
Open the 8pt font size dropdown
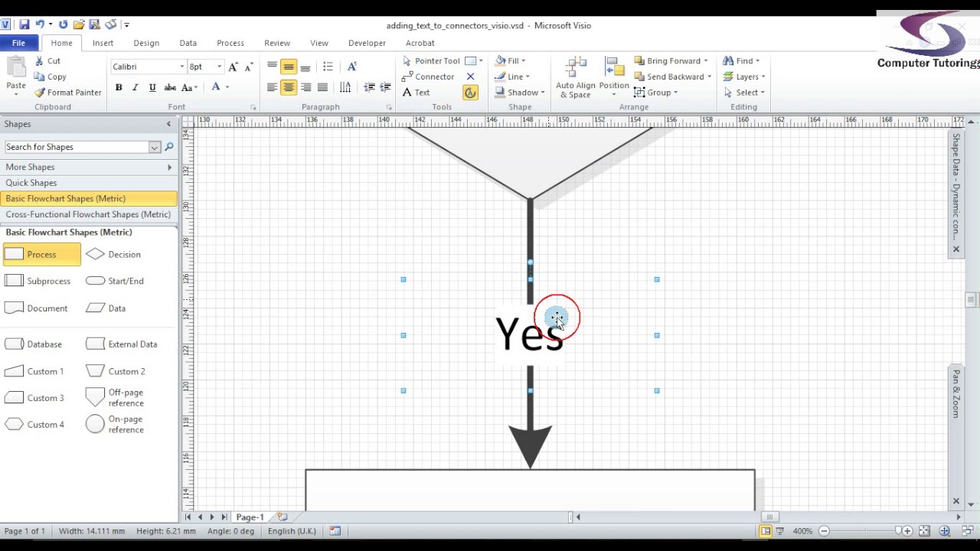click(x=219, y=67)
